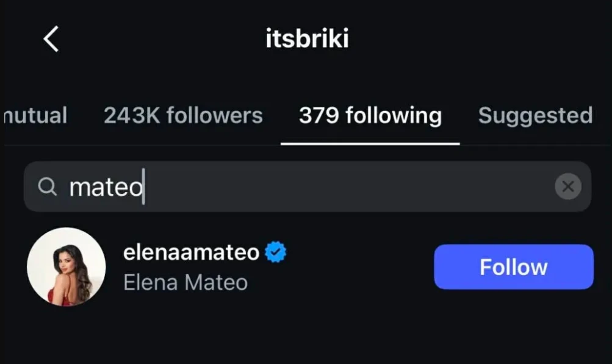Tap the magnifying glass search icon
Image resolution: width=612 pixels, height=364 pixels.
47,187
